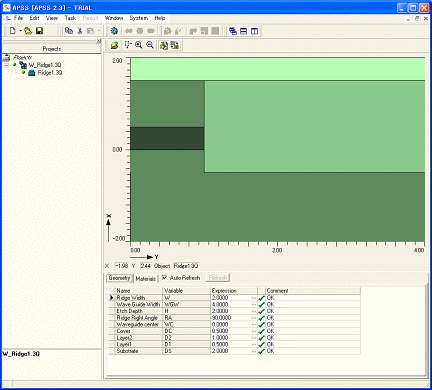Image resolution: width=432 pixels, height=390 pixels.
Task: Click the darkest green ridge core rectangle
Action: (x=167, y=138)
